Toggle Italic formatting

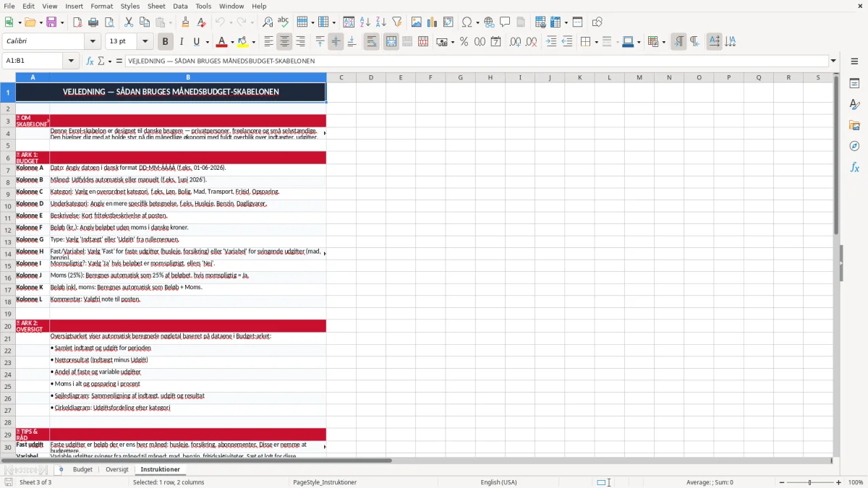click(x=181, y=42)
